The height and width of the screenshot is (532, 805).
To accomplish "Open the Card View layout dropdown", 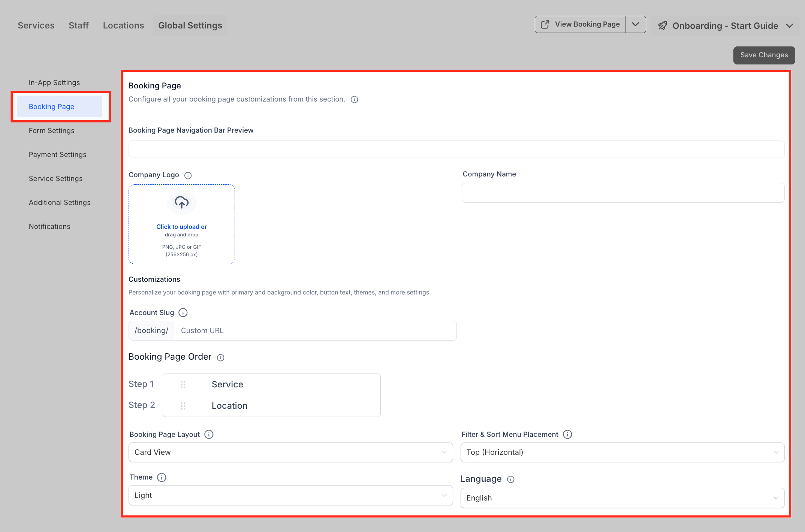I will (x=290, y=452).
